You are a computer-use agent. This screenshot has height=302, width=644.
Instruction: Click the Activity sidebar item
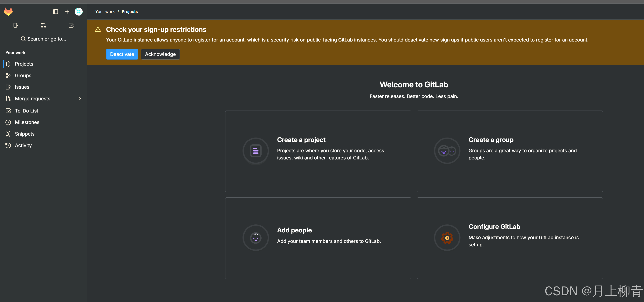pos(23,145)
